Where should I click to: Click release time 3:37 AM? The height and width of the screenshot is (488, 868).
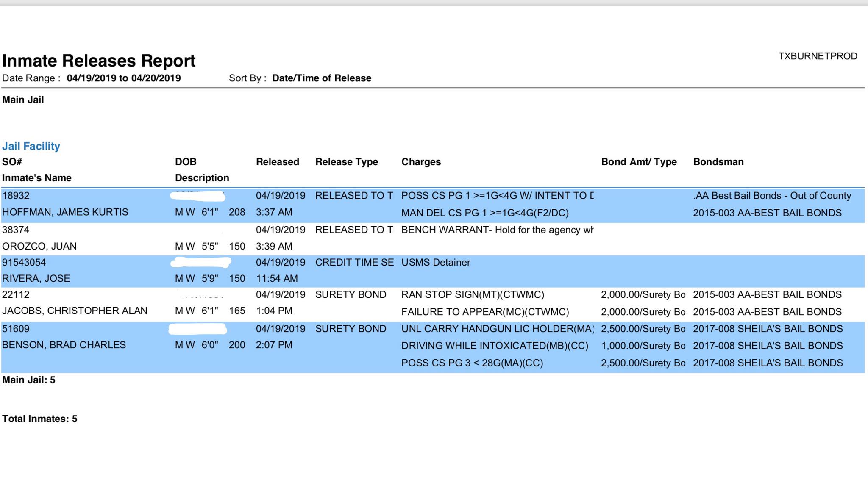[x=274, y=212]
